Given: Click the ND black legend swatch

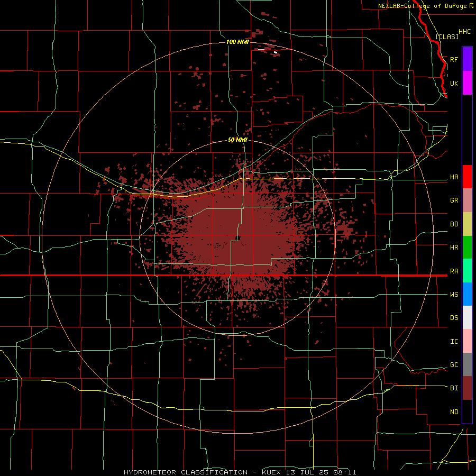Looking at the screenshot, I should (x=467, y=411).
